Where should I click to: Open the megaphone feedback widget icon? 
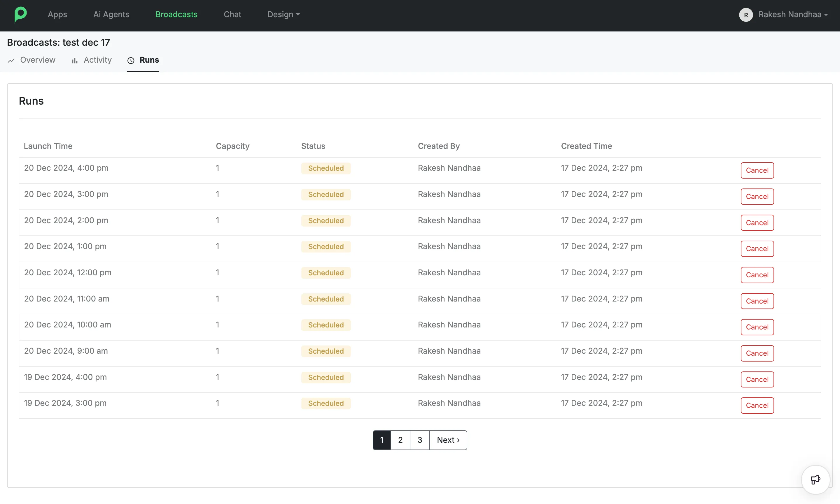(815, 480)
